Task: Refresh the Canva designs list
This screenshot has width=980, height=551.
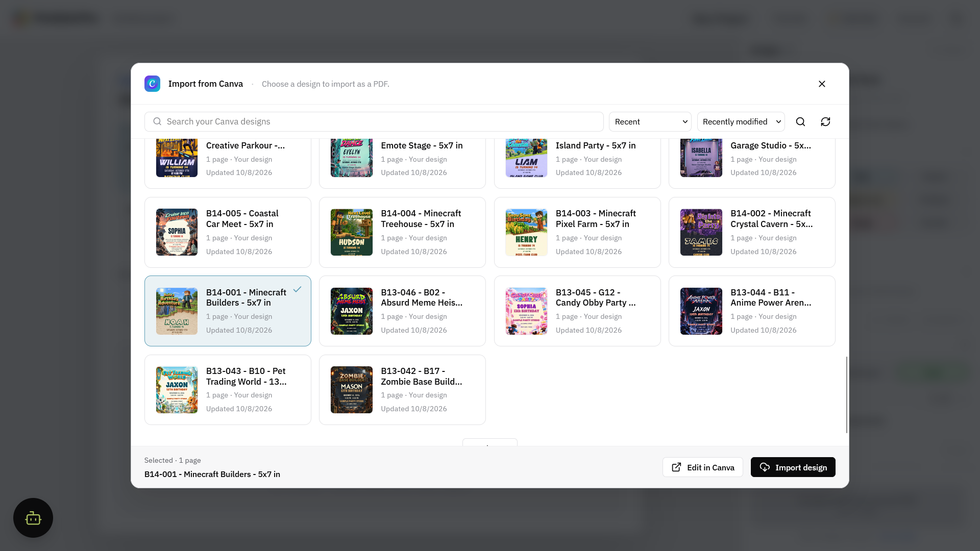Action: 825,121
